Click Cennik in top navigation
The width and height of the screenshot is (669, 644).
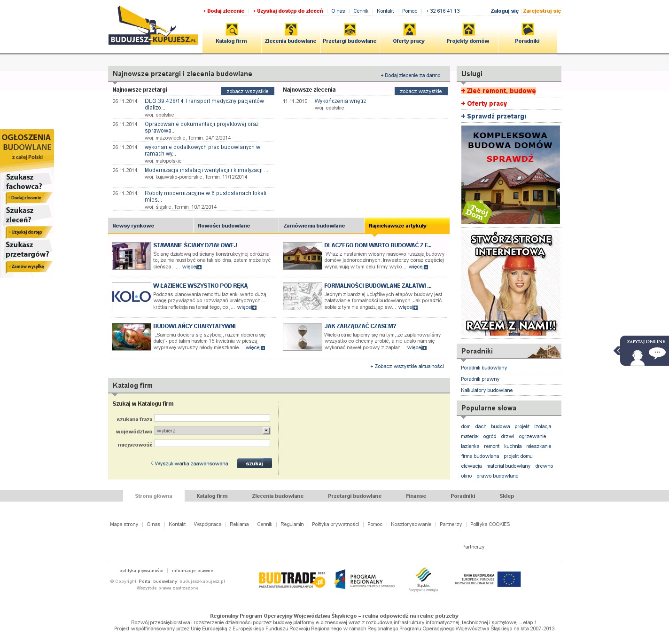point(361,11)
